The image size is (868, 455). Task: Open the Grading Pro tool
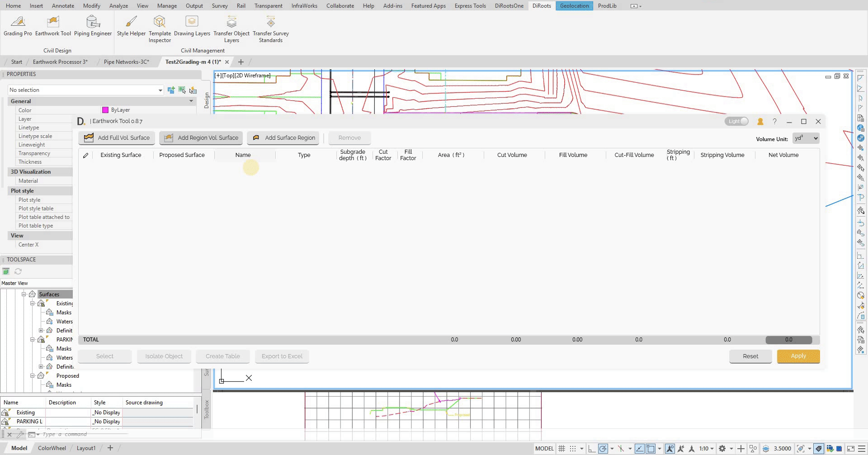coord(18,25)
